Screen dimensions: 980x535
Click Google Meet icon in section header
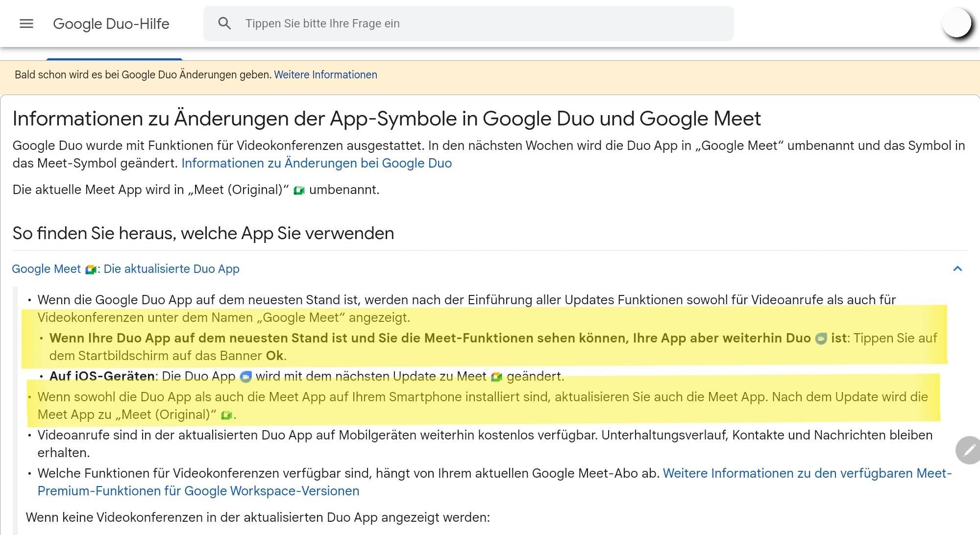point(90,269)
